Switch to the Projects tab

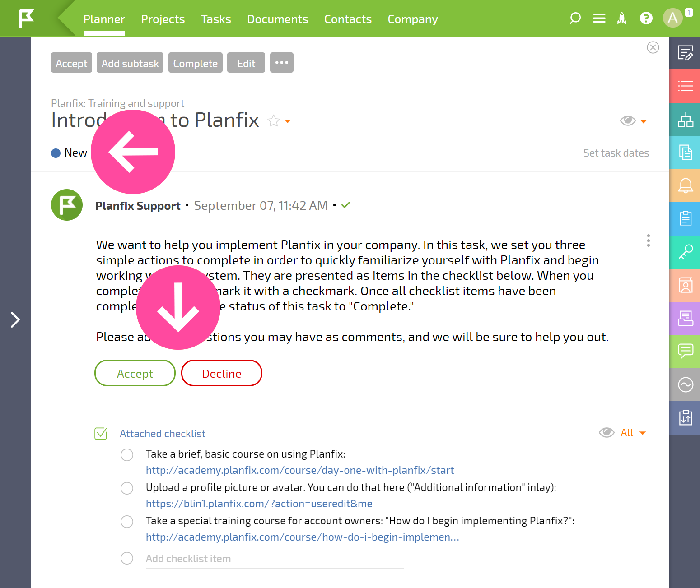pos(163,19)
